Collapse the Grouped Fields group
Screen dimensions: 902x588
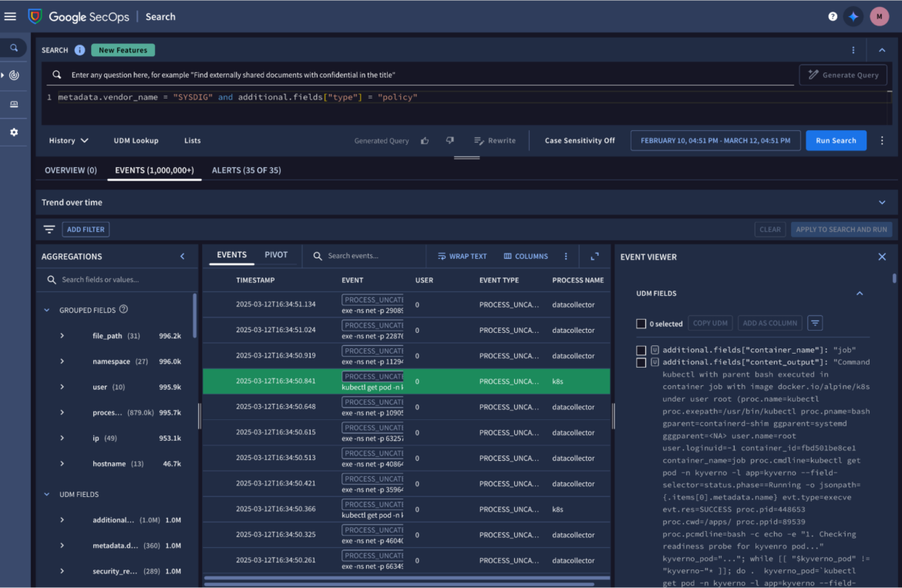(x=46, y=311)
